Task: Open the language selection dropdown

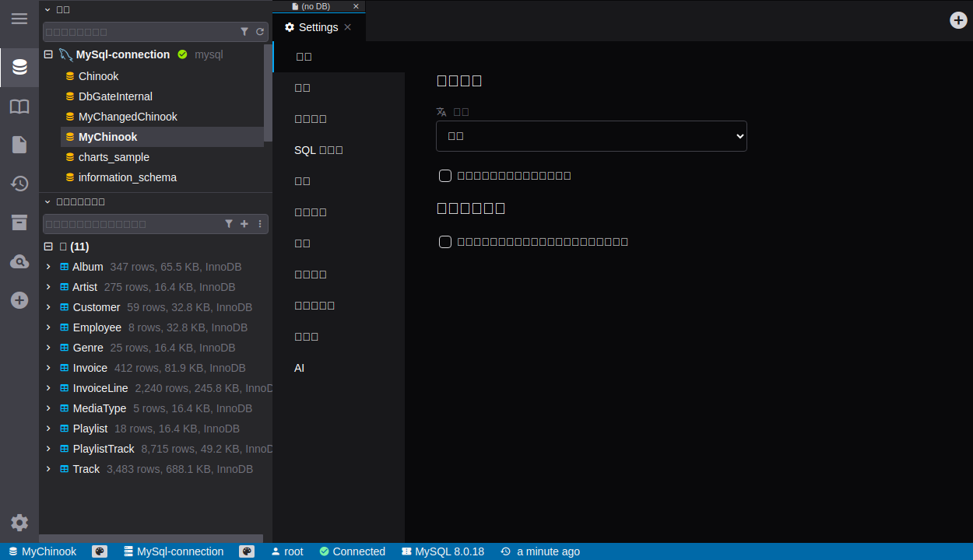Action: (591, 136)
